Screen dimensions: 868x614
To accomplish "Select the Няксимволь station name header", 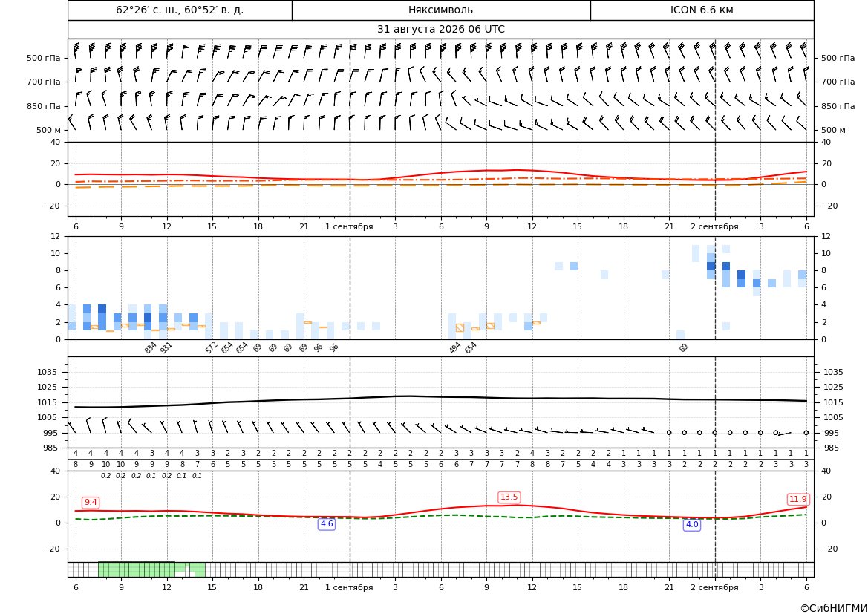I will [440, 10].
